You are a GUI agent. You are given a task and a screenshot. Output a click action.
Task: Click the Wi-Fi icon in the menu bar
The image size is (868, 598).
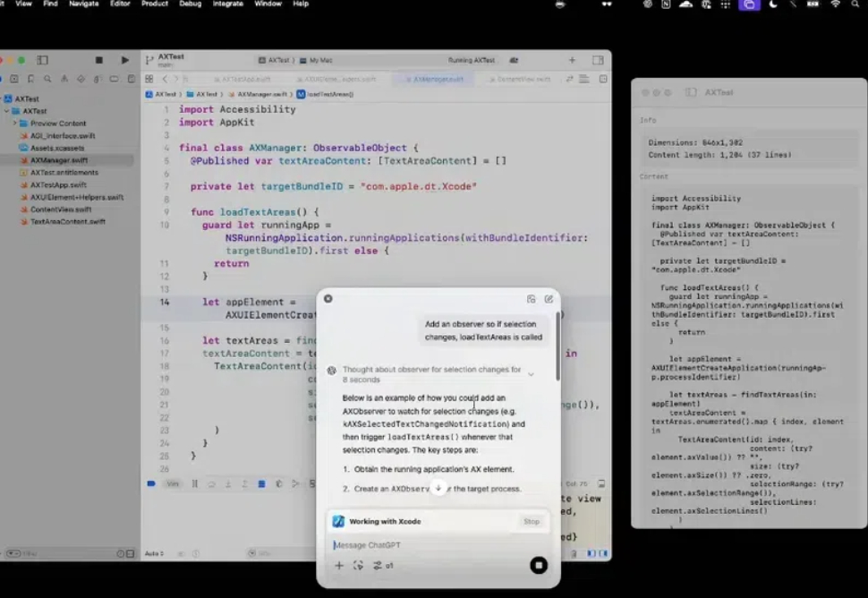point(836,4)
